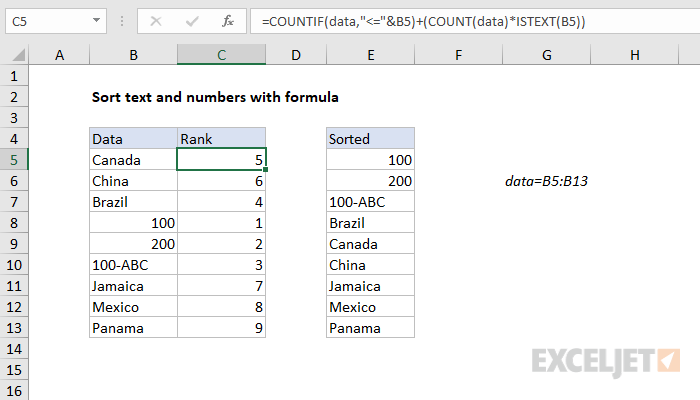Select the 'Panama' cell in Data column
The image size is (700, 400).
[133, 328]
